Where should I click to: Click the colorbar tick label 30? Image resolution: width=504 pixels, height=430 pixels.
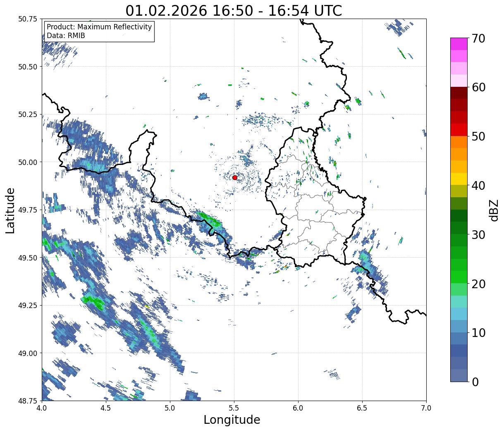[x=478, y=235]
